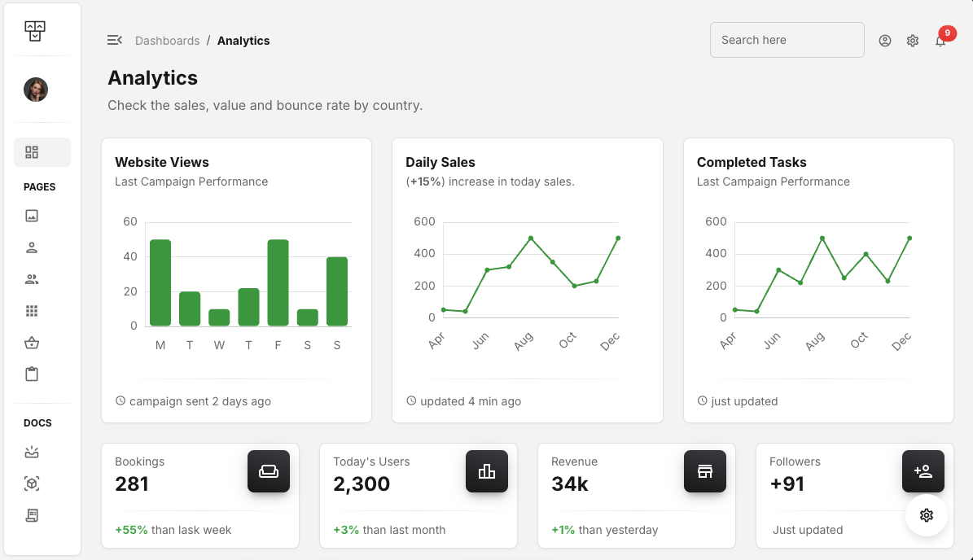Click the clock icon beside updated 4 min ago
This screenshot has height=560, width=973.
coord(411,401)
